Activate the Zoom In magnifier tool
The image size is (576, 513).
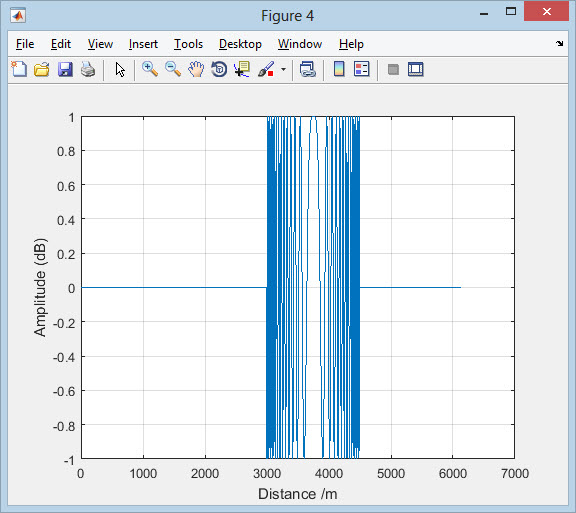pos(150,69)
